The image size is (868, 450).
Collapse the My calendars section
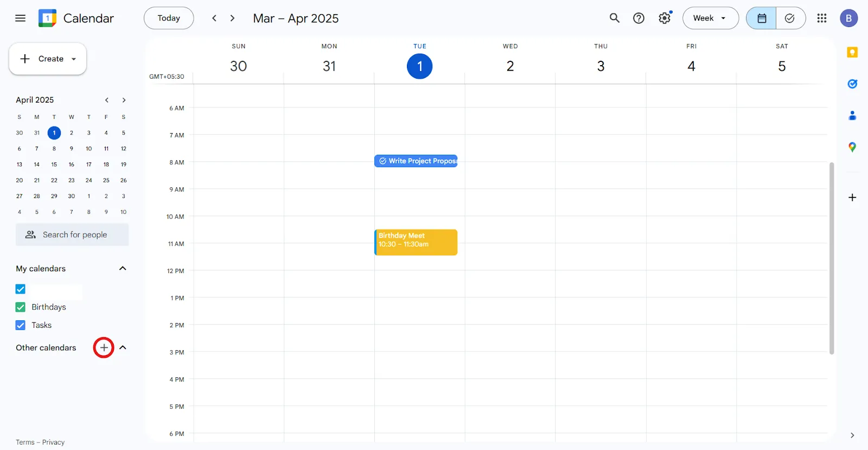click(x=123, y=268)
